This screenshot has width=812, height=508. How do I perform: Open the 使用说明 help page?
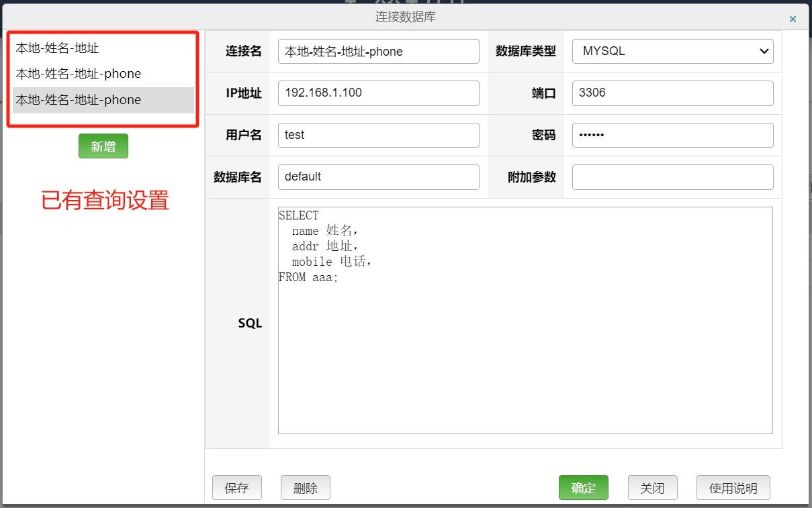[733, 487]
